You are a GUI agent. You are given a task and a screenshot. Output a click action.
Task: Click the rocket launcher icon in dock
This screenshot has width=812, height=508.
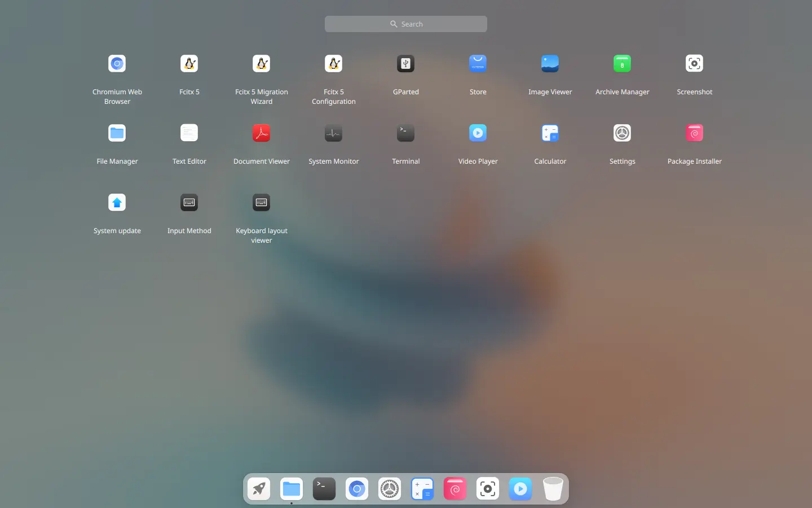tap(259, 489)
